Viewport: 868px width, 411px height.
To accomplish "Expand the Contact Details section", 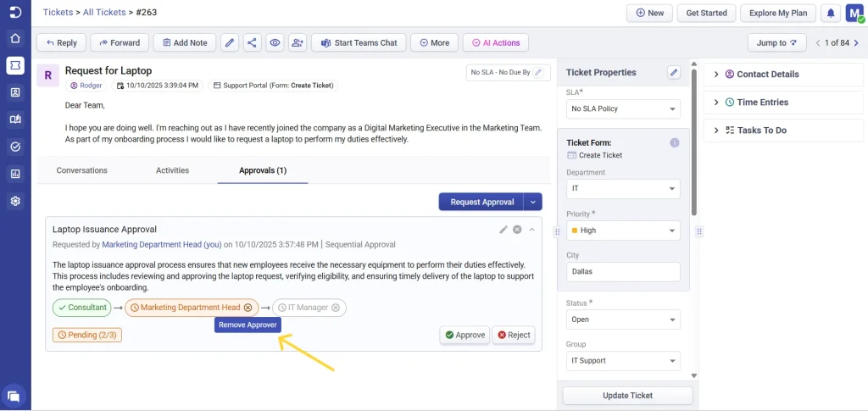I will coord(767,75).
